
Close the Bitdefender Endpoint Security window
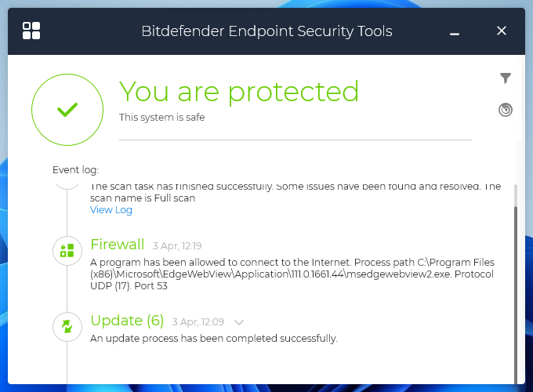tap(502, 31)
